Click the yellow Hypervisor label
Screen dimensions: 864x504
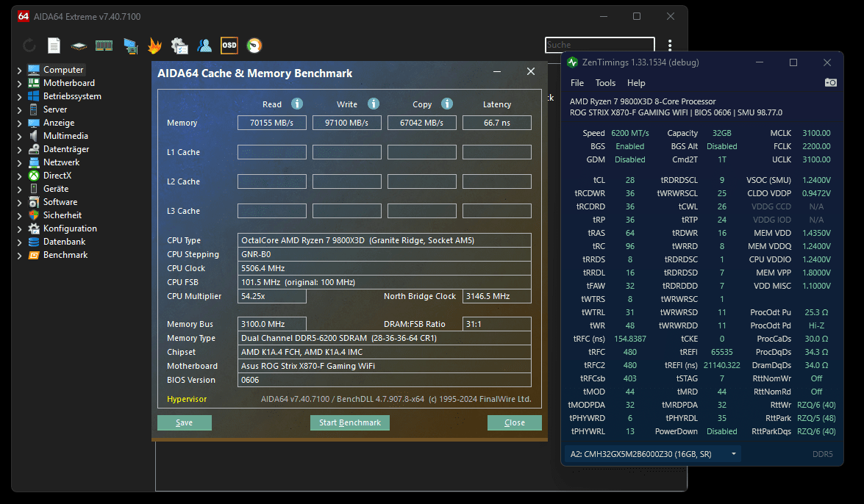187,399
